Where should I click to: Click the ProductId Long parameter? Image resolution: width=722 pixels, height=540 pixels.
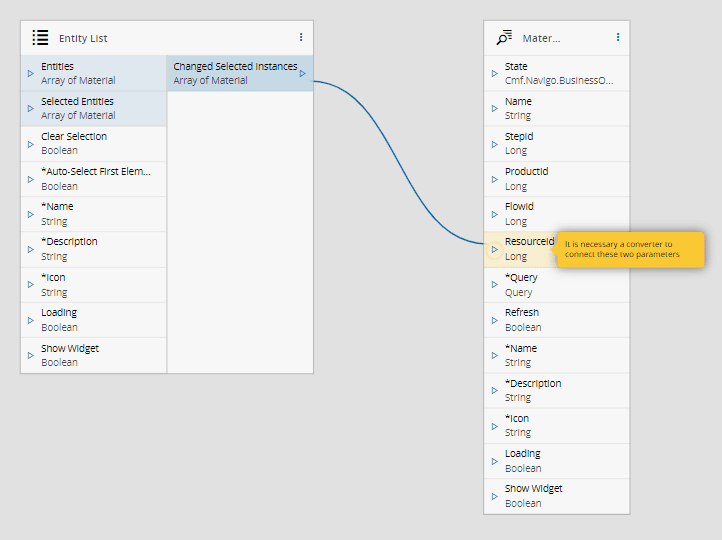[x=556, y=178]
